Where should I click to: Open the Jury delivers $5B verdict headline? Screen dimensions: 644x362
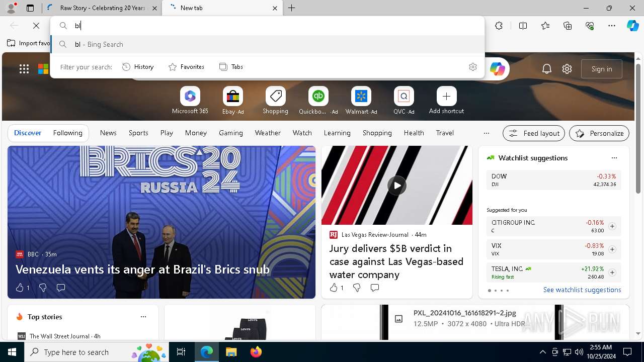pyautogui.click(x=396, y=261)
